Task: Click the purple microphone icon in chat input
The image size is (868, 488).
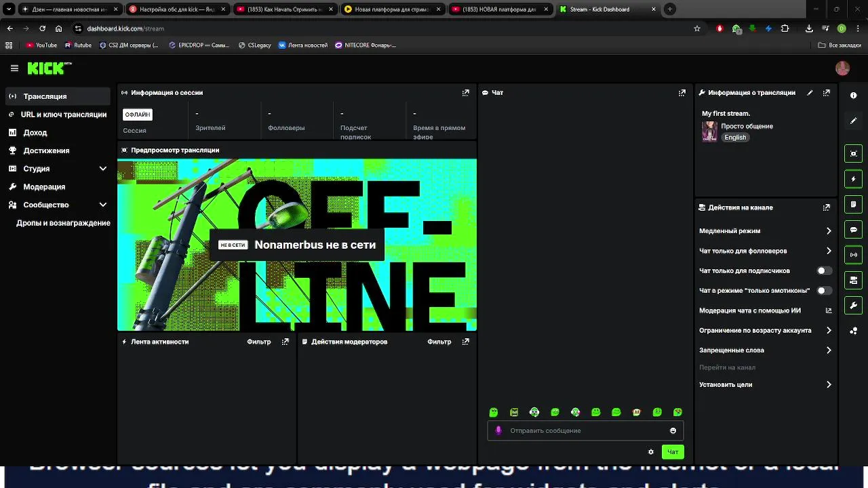Action: 498,430
